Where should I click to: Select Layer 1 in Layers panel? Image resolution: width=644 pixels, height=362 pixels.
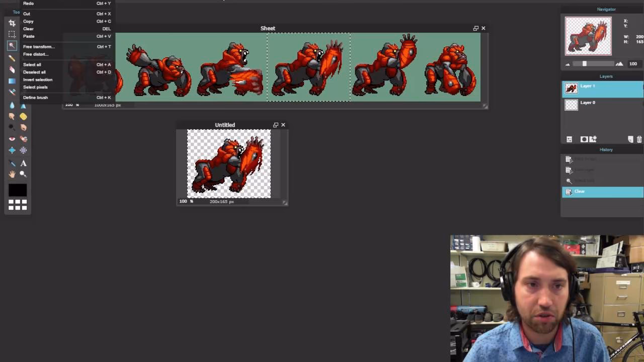click(602, 89)
